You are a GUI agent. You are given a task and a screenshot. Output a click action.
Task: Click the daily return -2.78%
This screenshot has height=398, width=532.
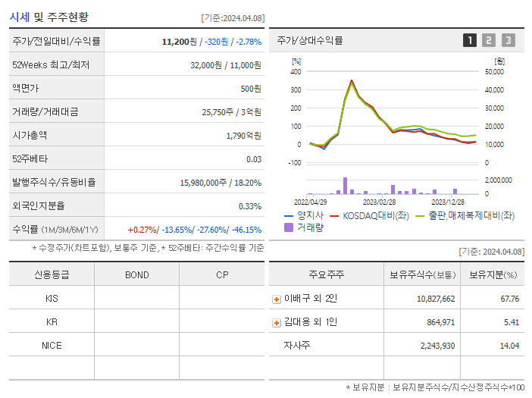coord(249,42)
